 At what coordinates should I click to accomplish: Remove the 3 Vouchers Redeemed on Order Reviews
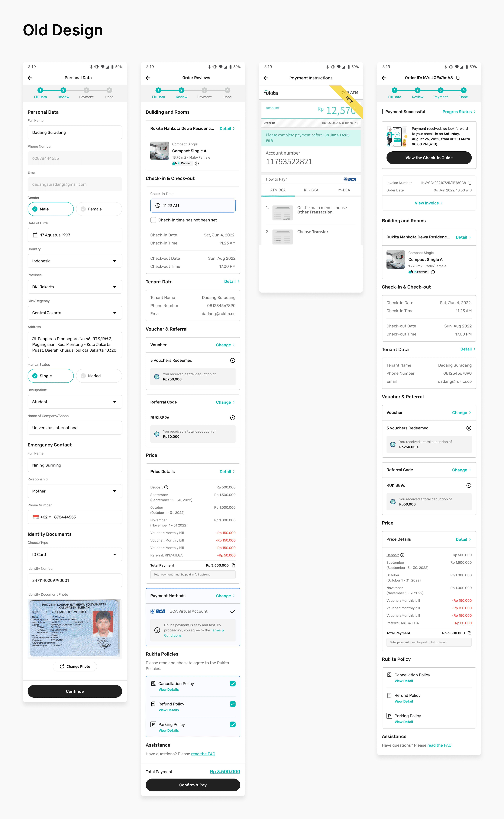pyautogui.click(x=233, y=361)
